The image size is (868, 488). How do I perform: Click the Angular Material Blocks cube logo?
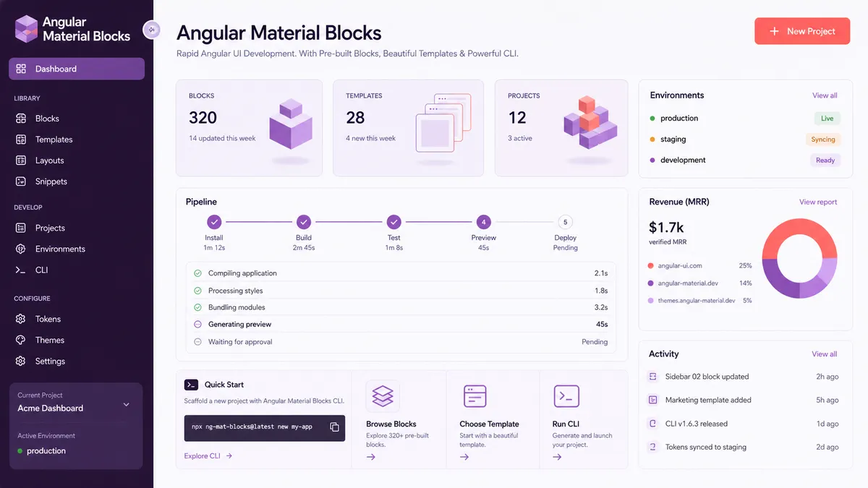point(26,29)
